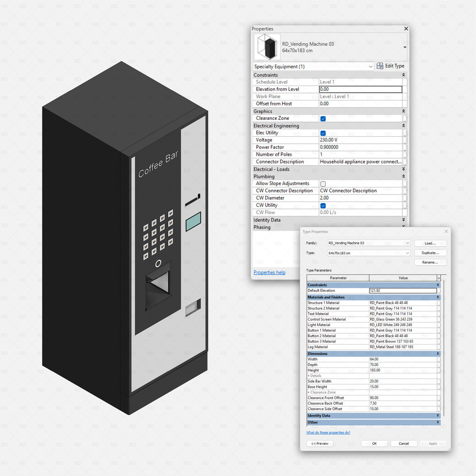Click the Elevation from Level field
Image resolution: width=476 pixels, height=476 pixels.
[361, 89]
